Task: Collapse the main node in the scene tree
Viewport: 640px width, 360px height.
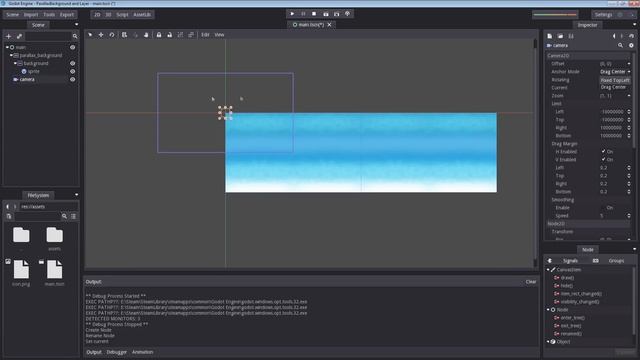Action: coord(7,47)
